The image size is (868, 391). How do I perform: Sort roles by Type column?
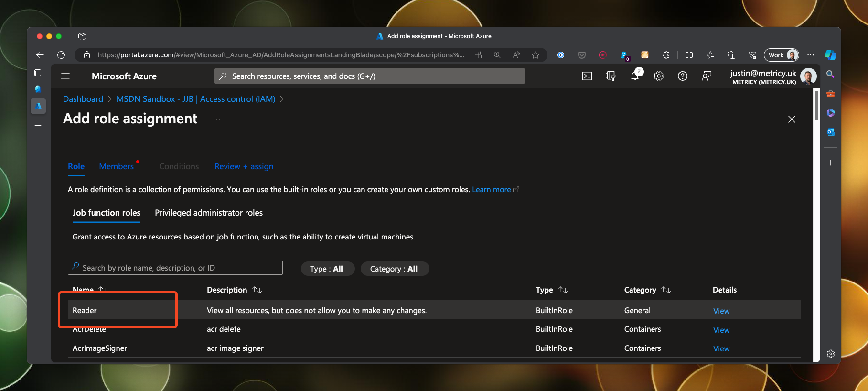pyautogui.click(x=551, y=290)
